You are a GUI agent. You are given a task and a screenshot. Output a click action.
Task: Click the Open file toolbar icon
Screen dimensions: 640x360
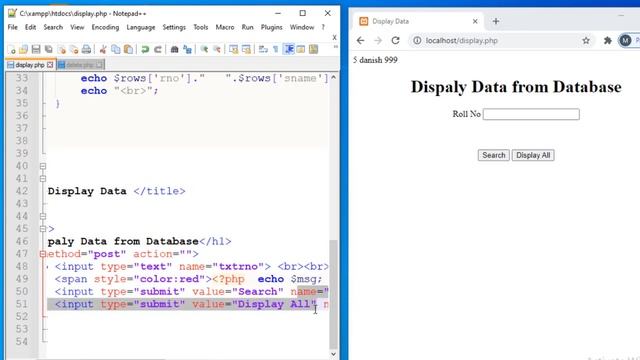(24, 49)
